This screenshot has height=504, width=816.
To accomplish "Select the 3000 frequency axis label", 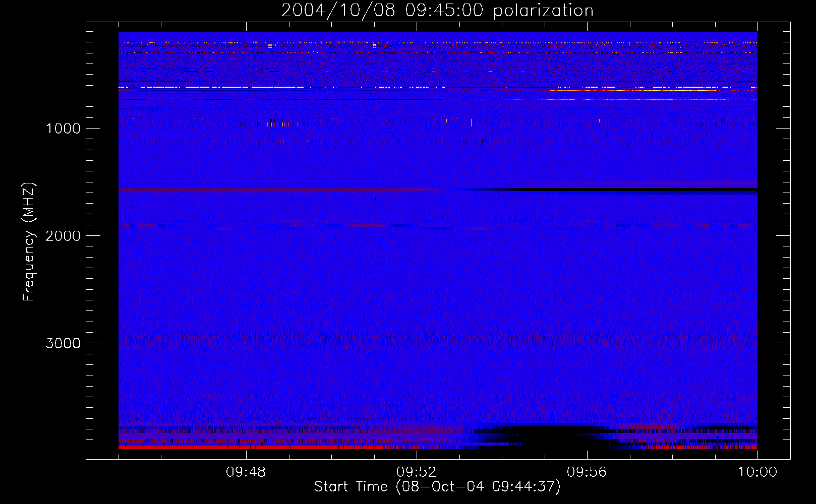I will coord(63,343).
